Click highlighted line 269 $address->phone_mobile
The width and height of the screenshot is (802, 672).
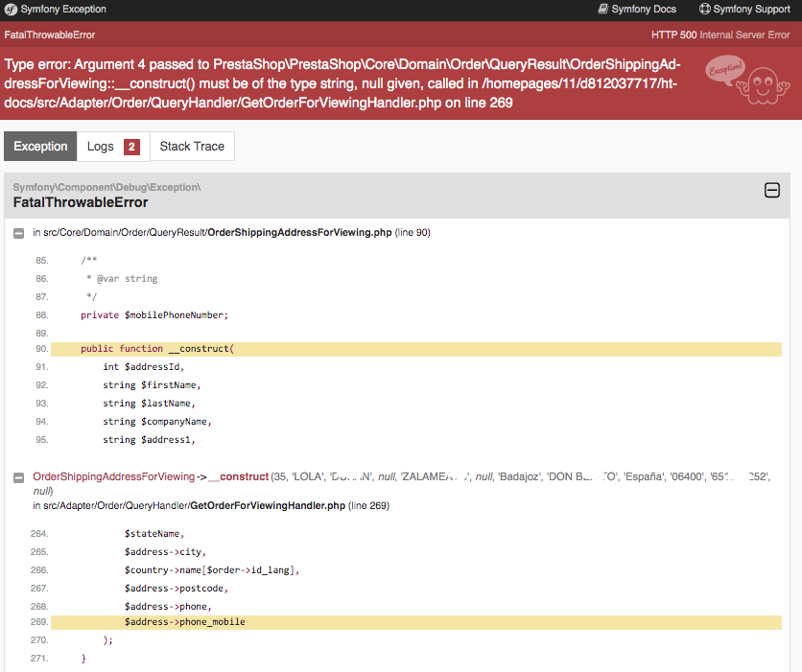(x=415, y=622)
